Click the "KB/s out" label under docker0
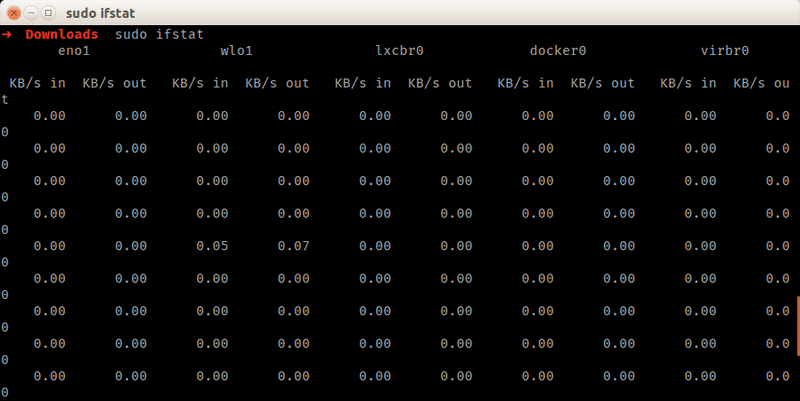800x401 pixels. (603, 83)
